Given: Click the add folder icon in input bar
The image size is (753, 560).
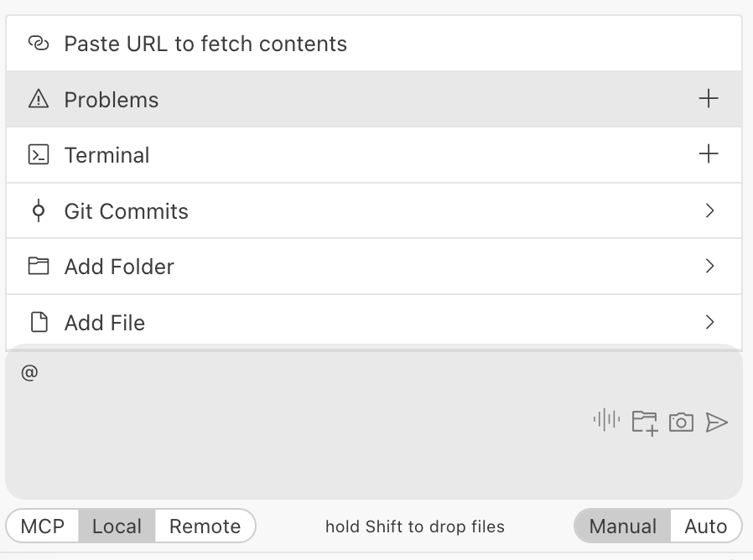Looking at the screenshot, I should pyautogui.click(x=644, y=422).
